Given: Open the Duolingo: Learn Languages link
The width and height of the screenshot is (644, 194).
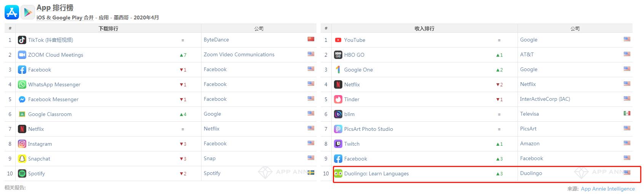Looking at the screenshot, I should tap(376, 173).
